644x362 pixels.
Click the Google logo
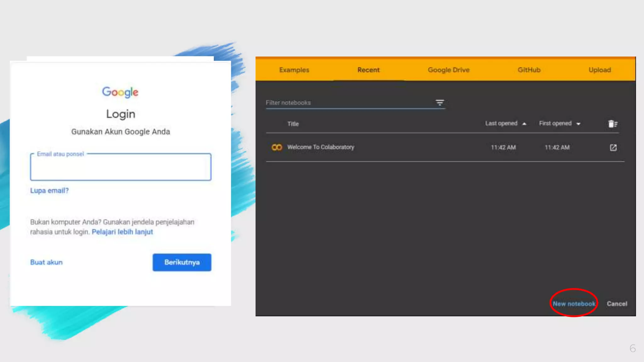point(120,92)
